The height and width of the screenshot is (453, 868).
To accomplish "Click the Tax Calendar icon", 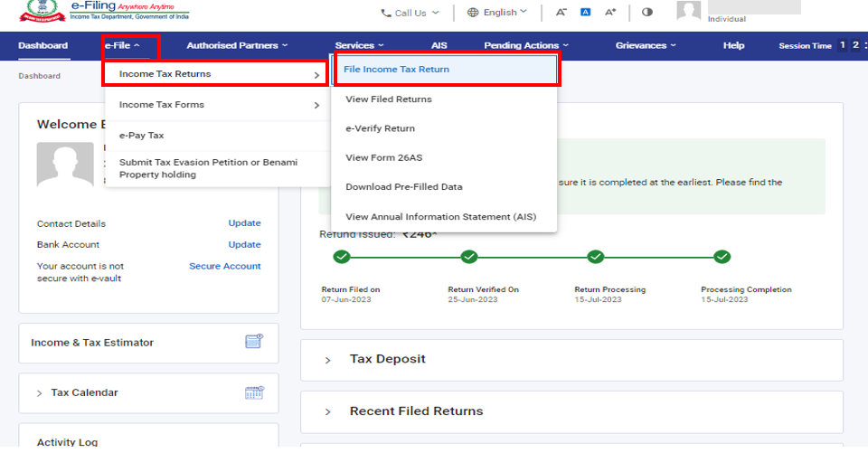I will click(x=254, y=392).
